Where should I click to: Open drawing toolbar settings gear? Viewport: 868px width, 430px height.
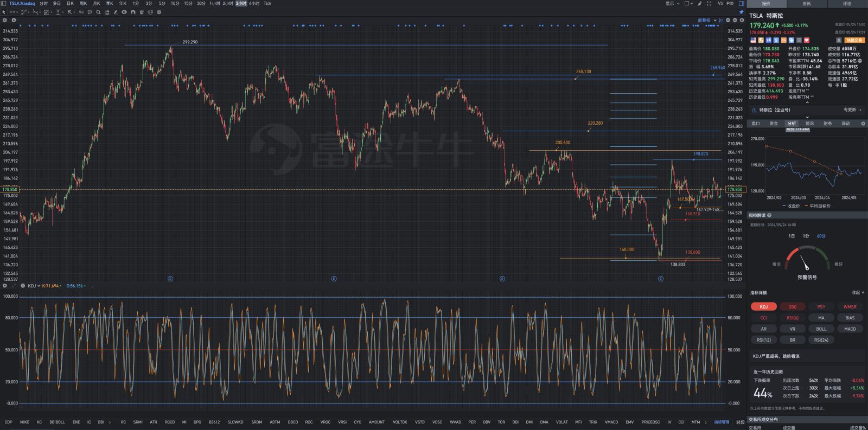159,12
